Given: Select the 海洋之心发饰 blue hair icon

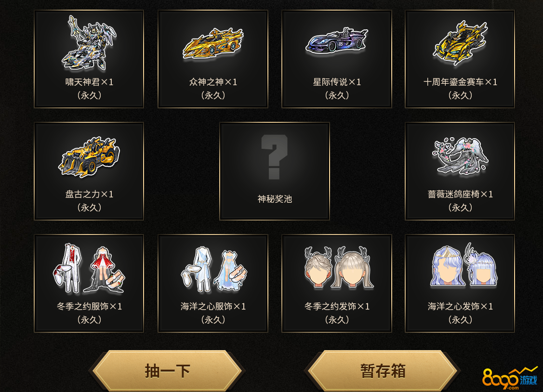Looking at the screenshot, I should pyautogui.click(x=464, y=265).
